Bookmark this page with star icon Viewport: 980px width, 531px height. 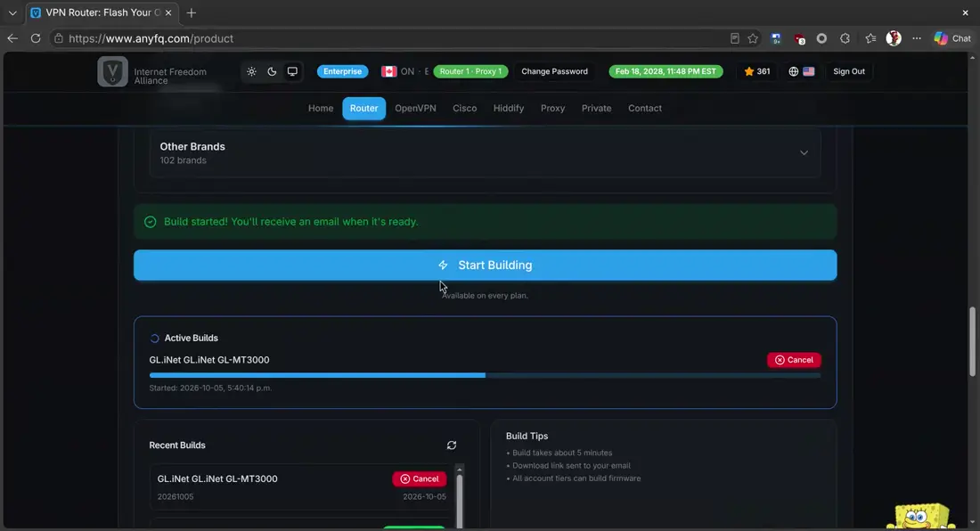point(753,38)
